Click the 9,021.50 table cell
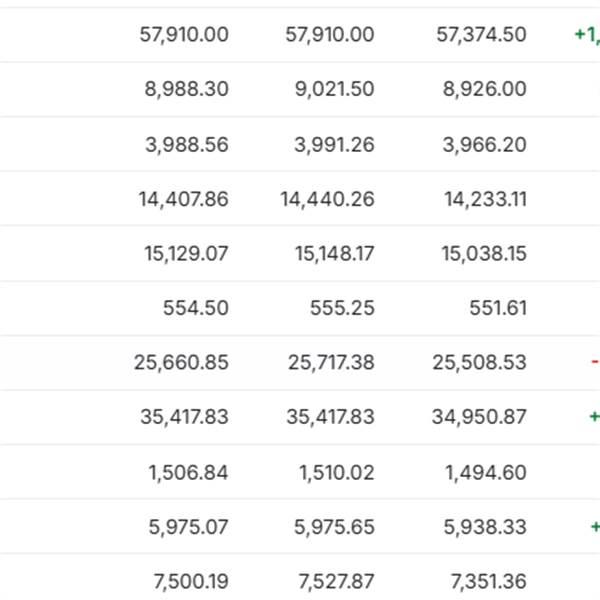600x600 pixels. (x=330, y=89)
